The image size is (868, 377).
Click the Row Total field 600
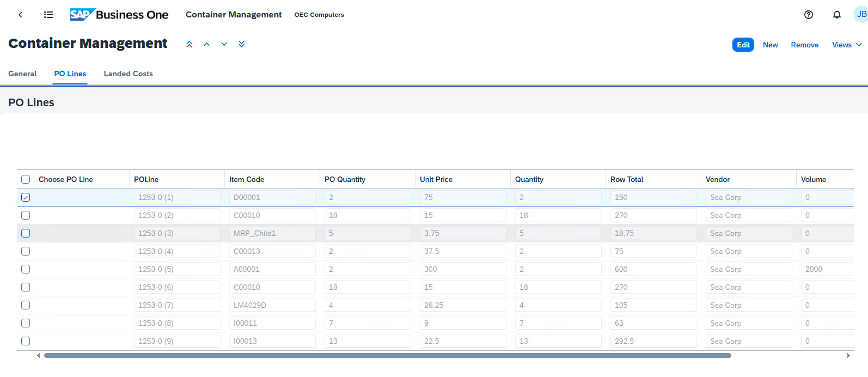point(653,269)
